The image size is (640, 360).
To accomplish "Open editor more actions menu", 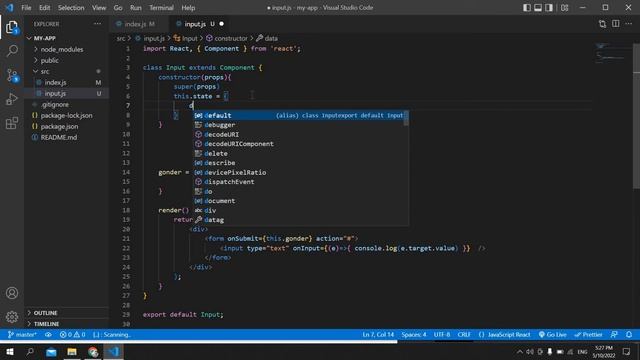I will click(x=629, y=24).
